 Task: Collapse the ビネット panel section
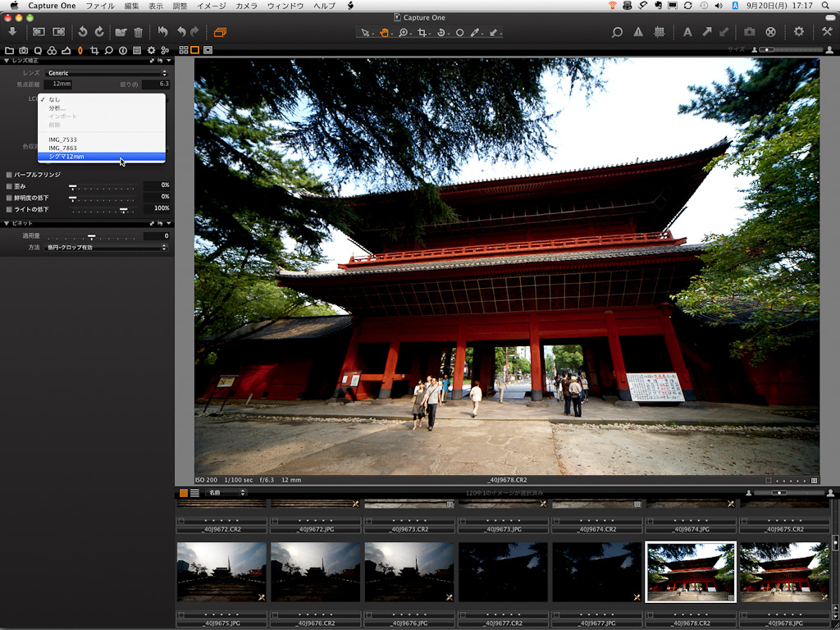pyautogui.click(x=7, y=223)
